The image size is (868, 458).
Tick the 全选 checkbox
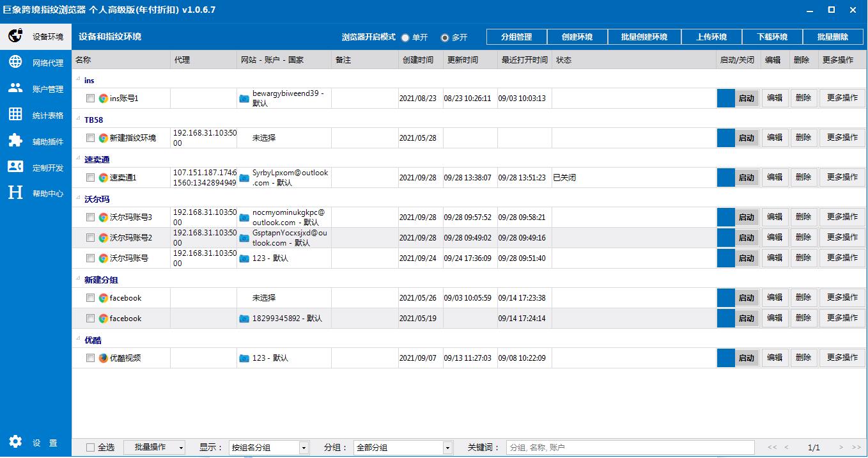coord(90,448)
